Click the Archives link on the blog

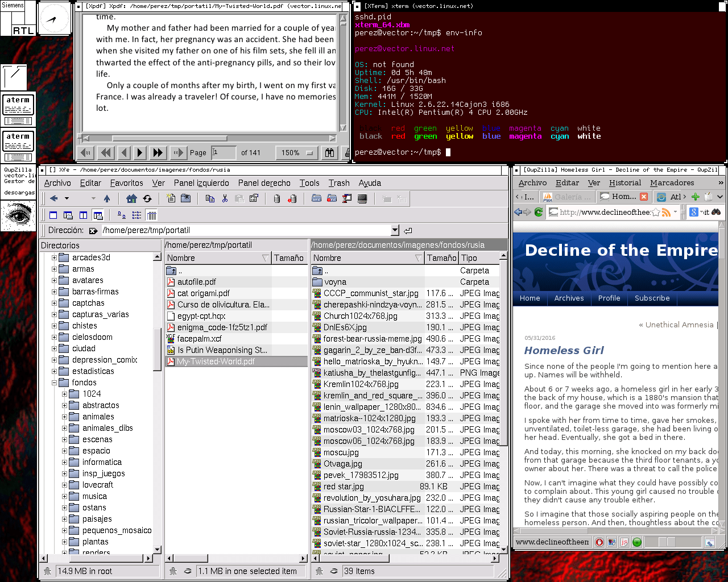[569, 298]
